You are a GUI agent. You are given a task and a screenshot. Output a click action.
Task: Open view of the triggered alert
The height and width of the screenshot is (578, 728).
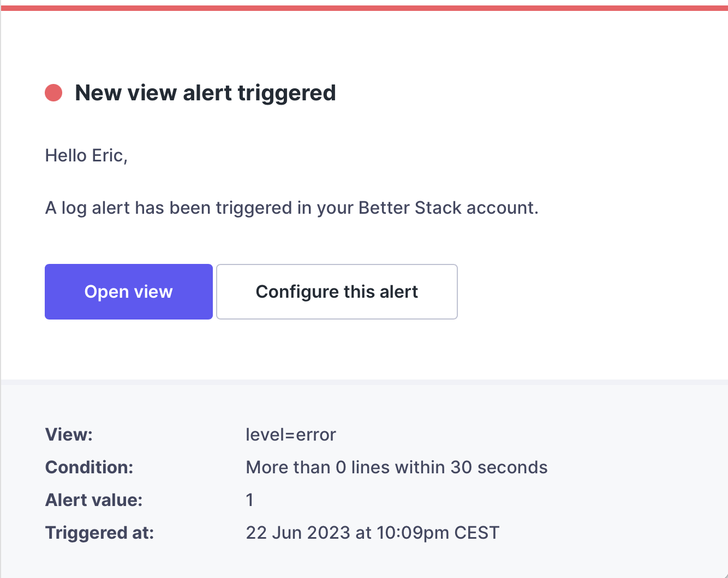point(129,292)
